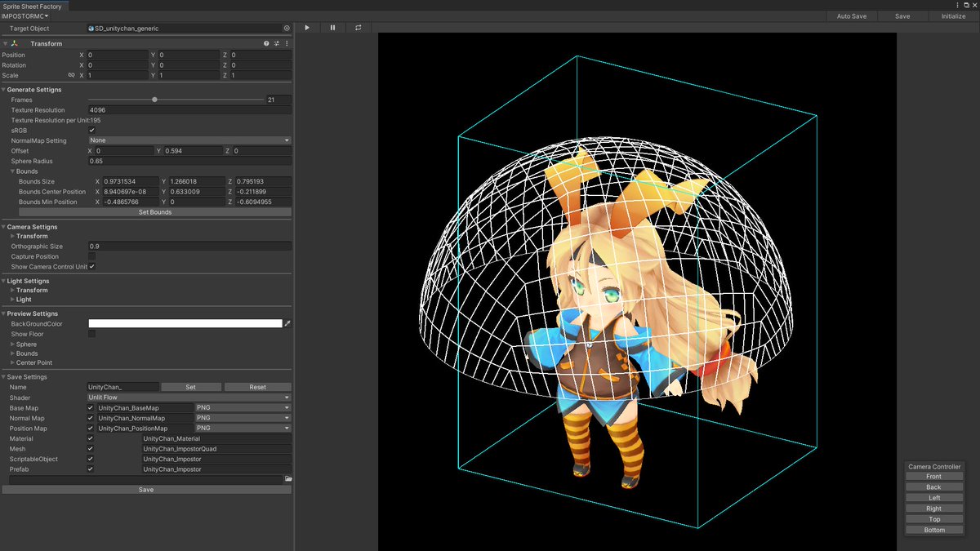Browse save folder with folder icon
The image size is (980, 551).
[288, 479]
